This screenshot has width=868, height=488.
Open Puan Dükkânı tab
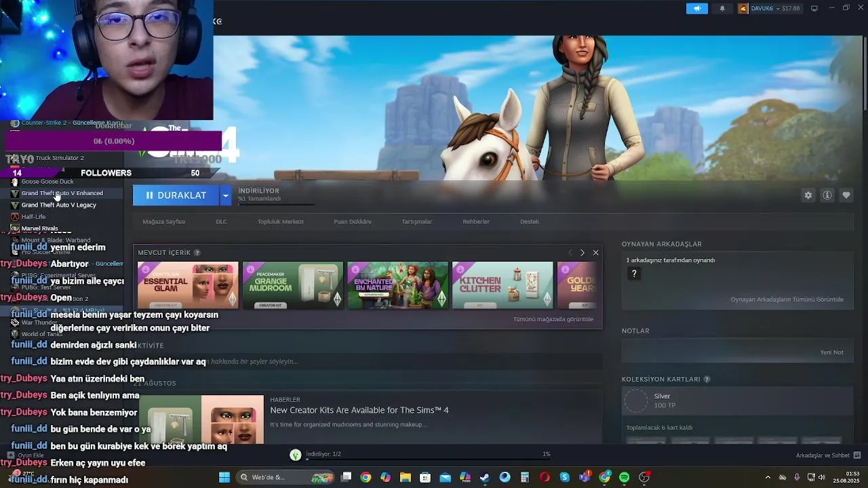tap(353, 222)
